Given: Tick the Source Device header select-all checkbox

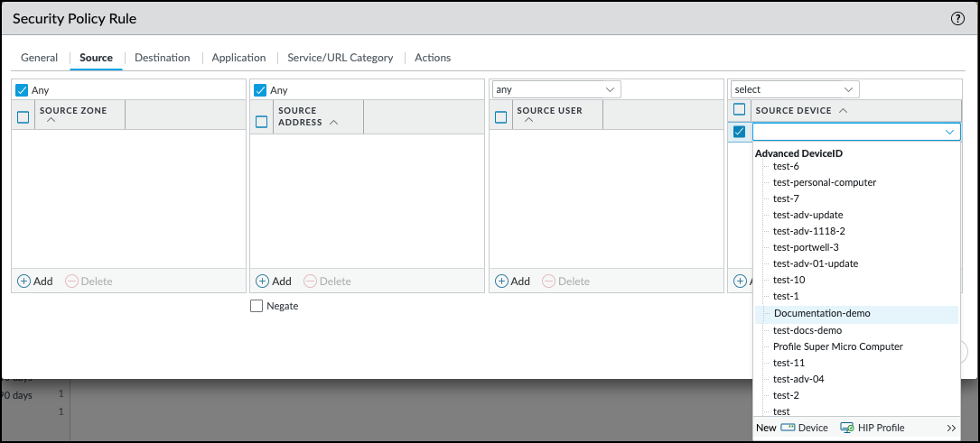Looking at the screenshot, I should point(740,109).
